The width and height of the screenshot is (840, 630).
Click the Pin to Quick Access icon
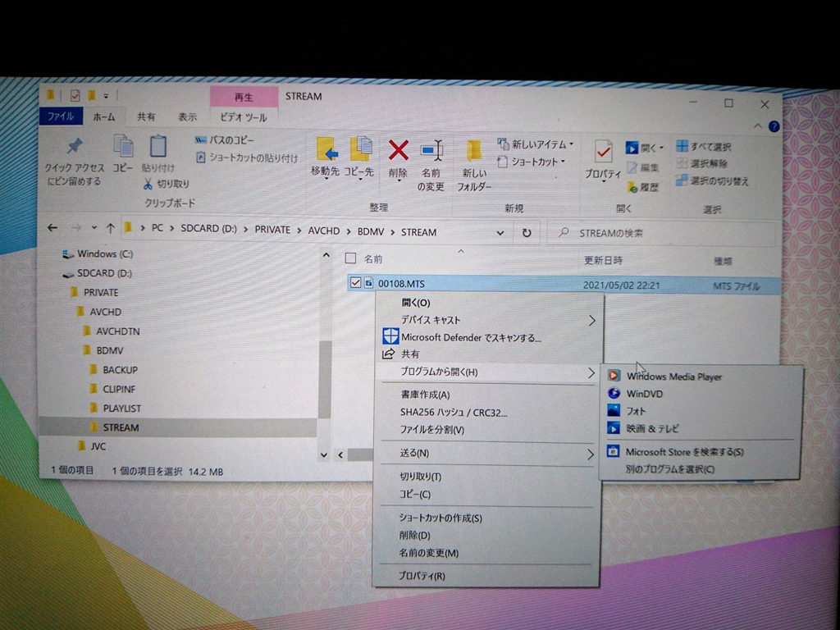click(x=75, y=146)
